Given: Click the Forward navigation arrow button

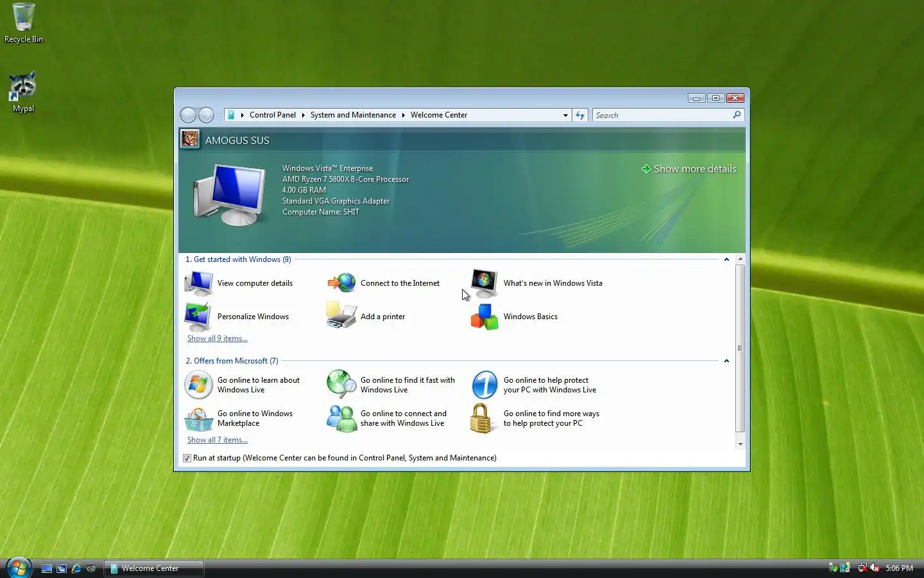Looking at the screenshot, I should (x=206, y=115).
